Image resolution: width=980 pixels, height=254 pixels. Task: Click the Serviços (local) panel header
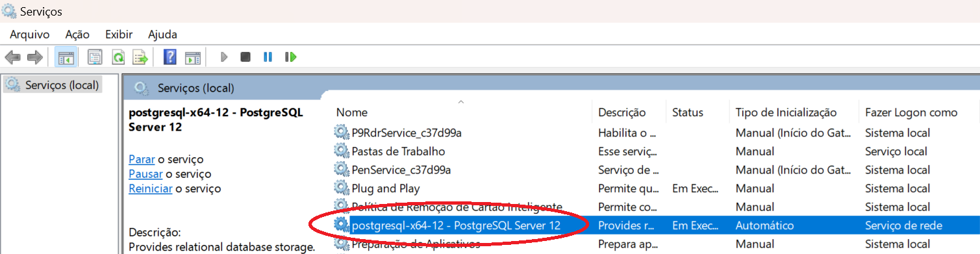195,88
